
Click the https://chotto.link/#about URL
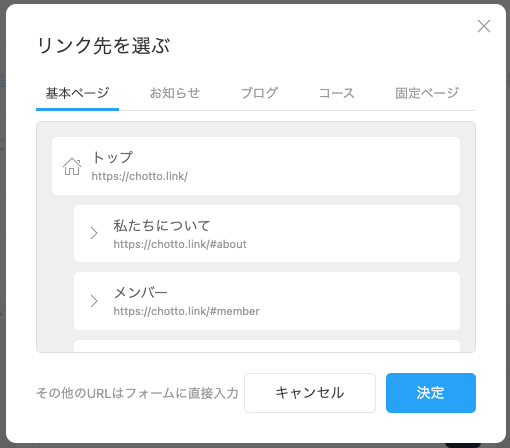click(x=180, y=244)
